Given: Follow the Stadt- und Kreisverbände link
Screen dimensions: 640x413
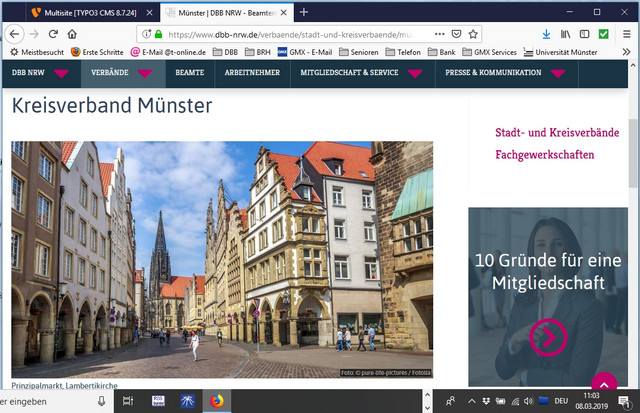Looking at the screenshot, I should click(557, 133).
